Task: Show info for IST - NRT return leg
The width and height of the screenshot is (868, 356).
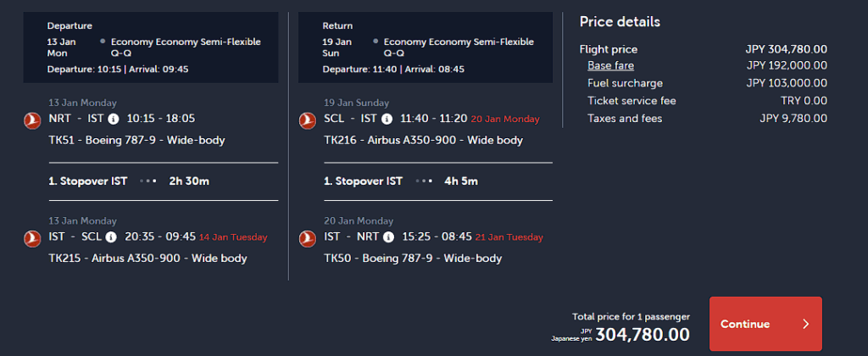Action: point(388,237)
